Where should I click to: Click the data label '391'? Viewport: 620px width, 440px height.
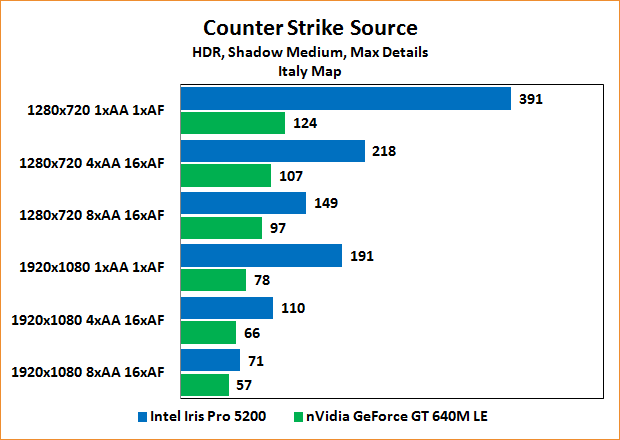531,99
